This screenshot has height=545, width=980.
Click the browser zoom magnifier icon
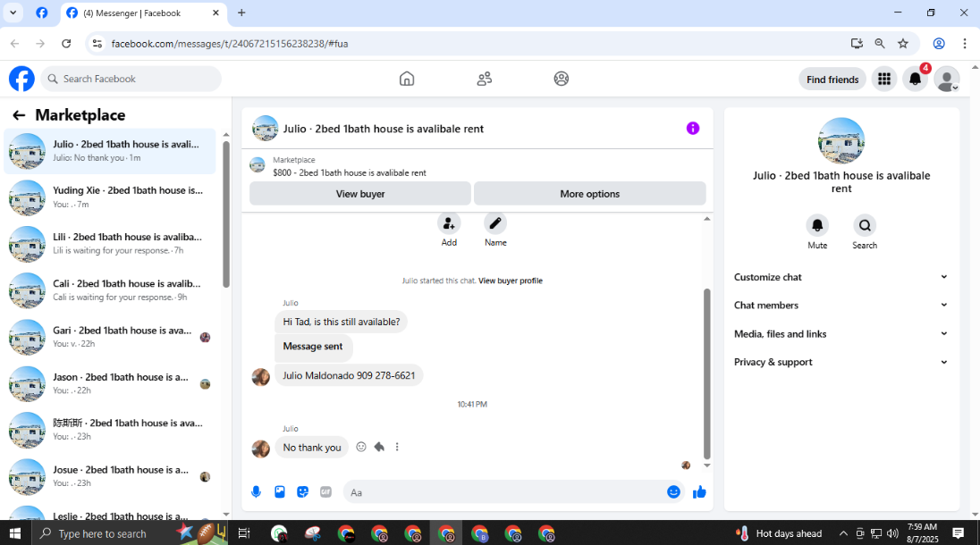(879, 44)
